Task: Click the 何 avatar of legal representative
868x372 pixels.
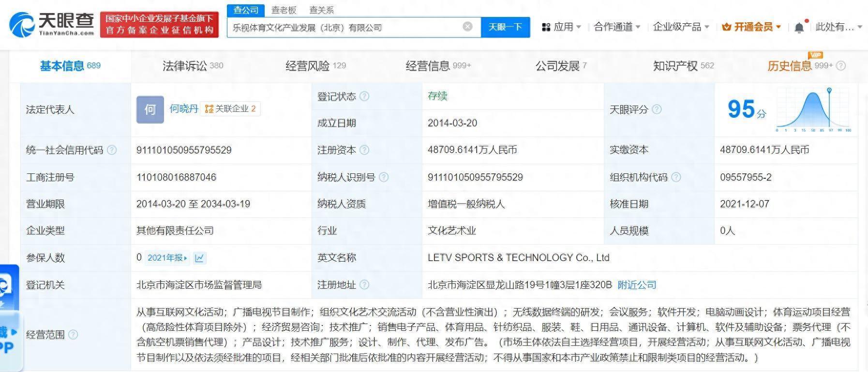Action: click(150, 109)
